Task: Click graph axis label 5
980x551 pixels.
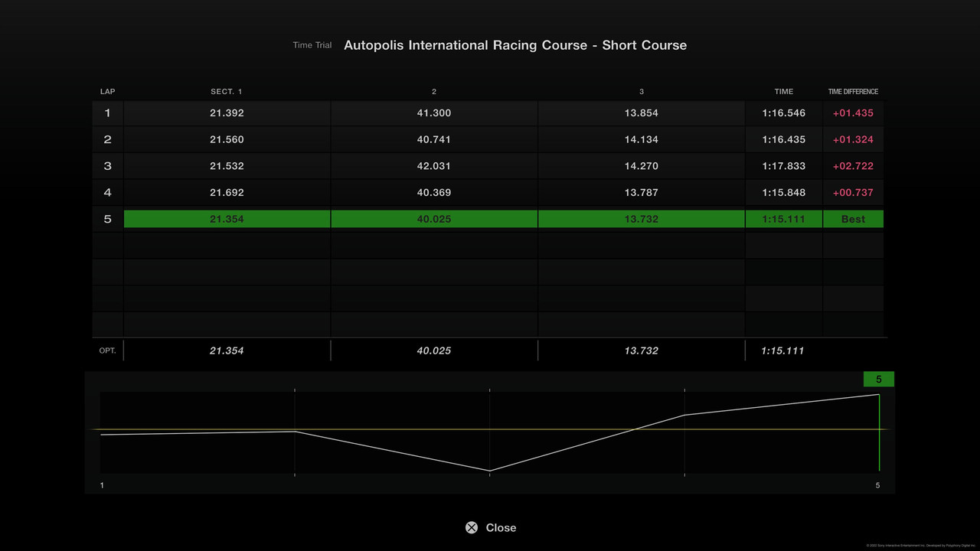Action: (x=878, y=485)
